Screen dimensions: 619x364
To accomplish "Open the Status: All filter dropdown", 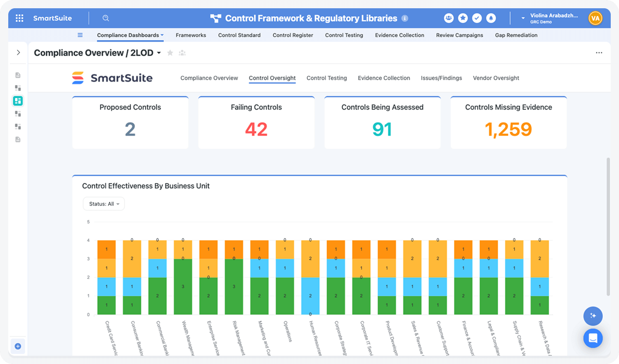I will point(104,204).
